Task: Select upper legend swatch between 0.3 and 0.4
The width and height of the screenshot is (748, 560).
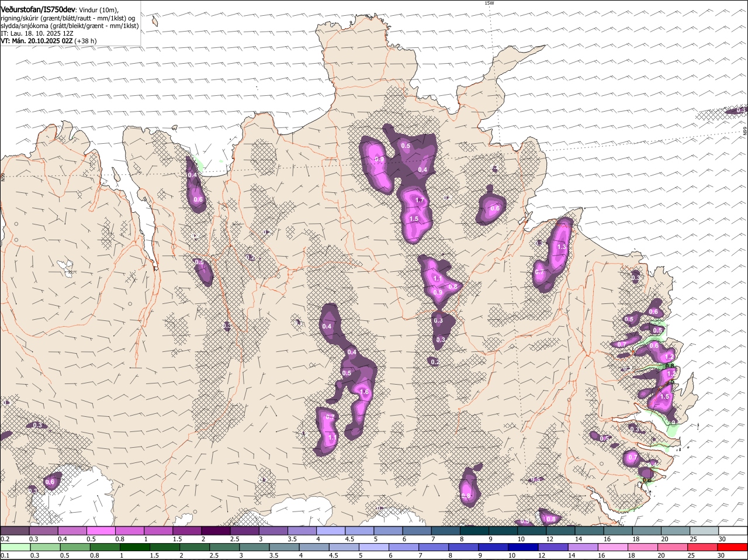Action: (44, 531)
